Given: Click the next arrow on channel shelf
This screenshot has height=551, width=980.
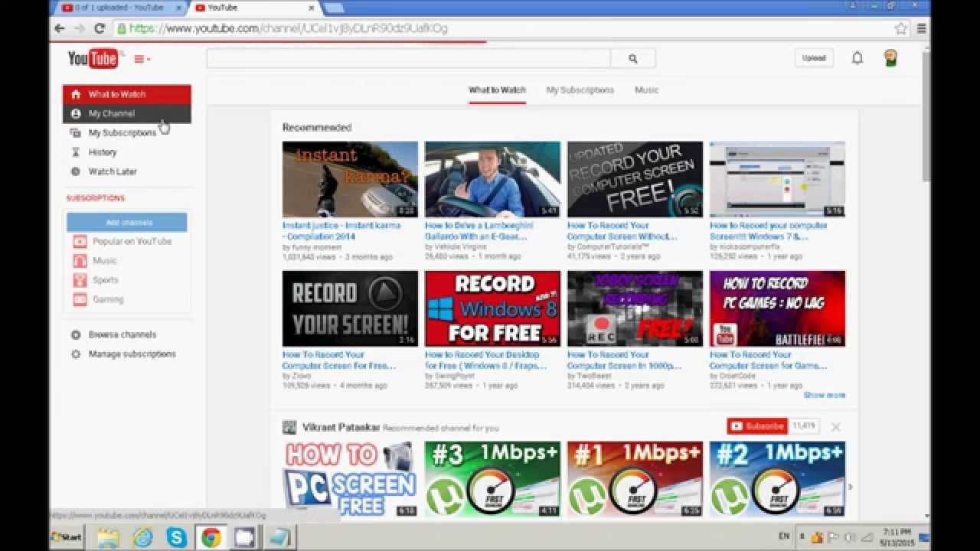Looking at the screenshot, I should point(850,487).
